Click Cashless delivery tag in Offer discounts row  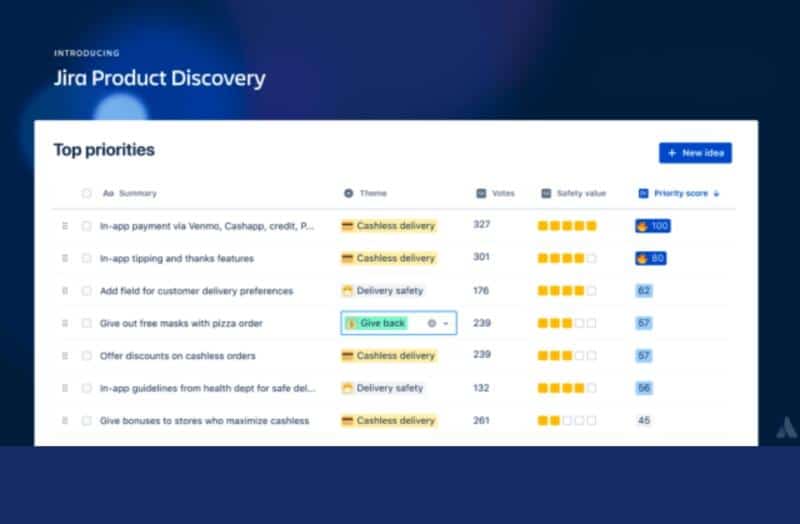pos(389,356)
